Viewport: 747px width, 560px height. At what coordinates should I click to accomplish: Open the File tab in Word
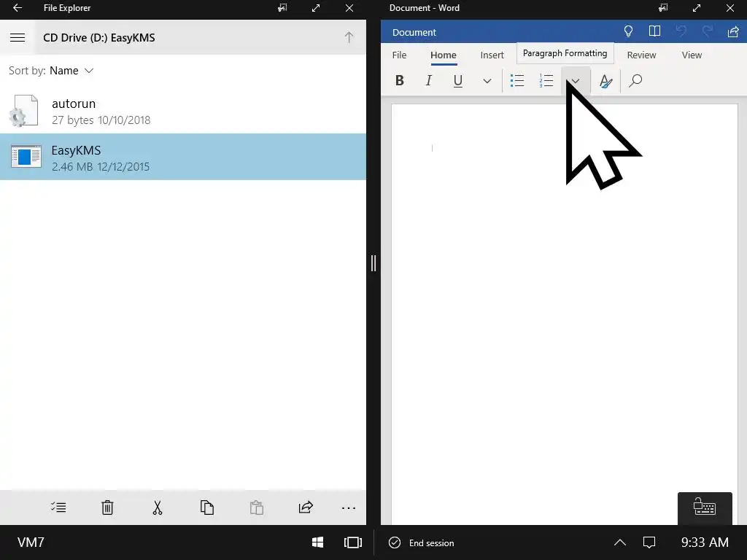click(399, 55)
